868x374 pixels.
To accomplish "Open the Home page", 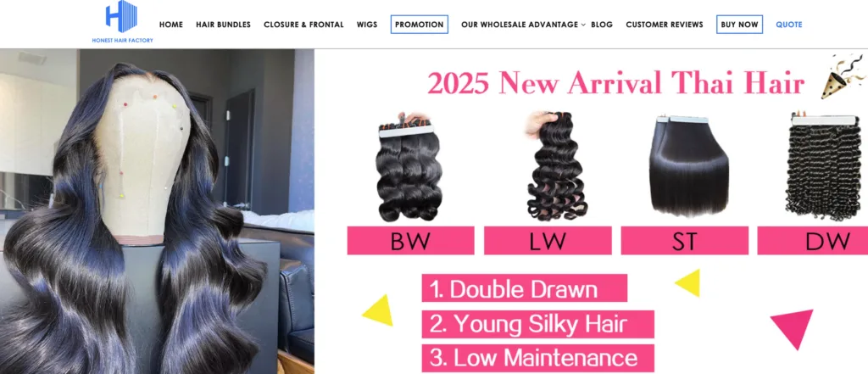I will [x=171, y=25].
